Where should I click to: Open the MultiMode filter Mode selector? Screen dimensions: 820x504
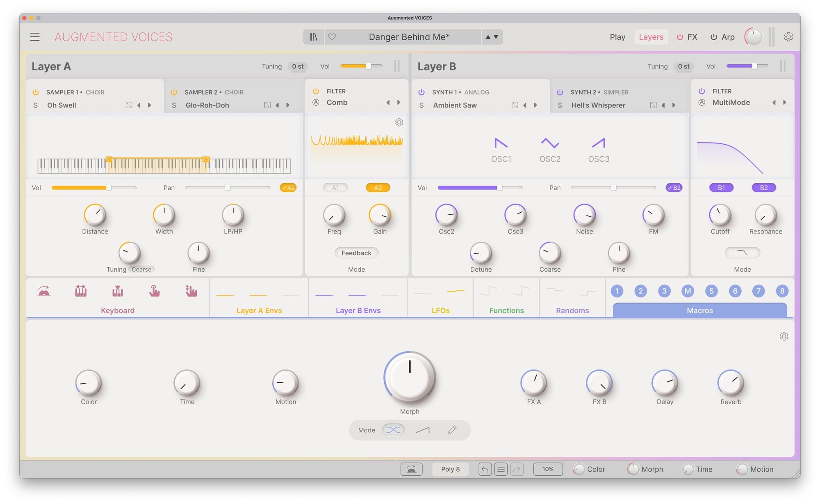743,253
